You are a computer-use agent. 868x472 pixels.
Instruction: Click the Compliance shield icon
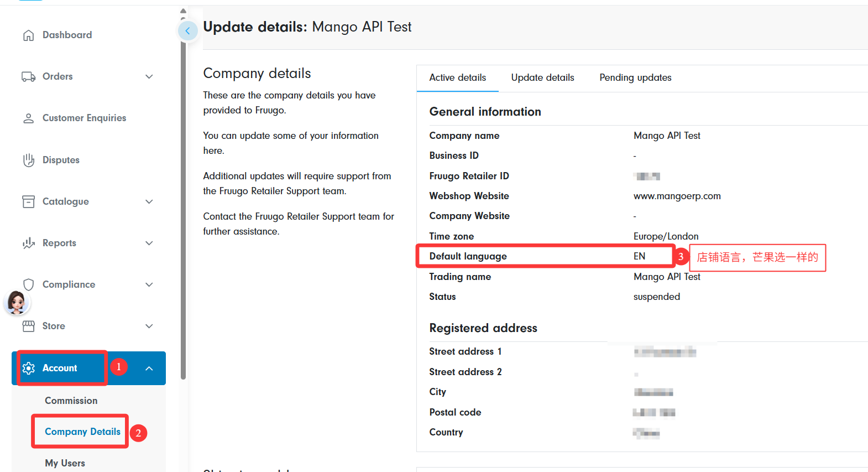(x=28, y=284)
